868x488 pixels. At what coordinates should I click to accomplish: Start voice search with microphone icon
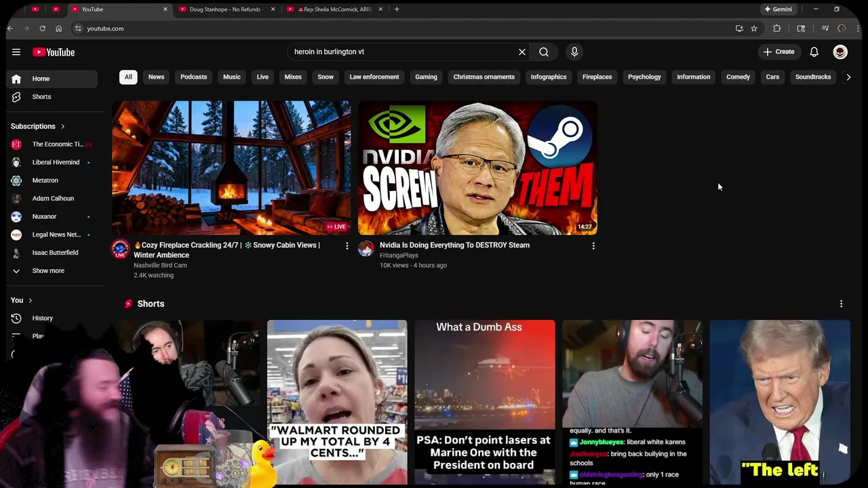574,52
